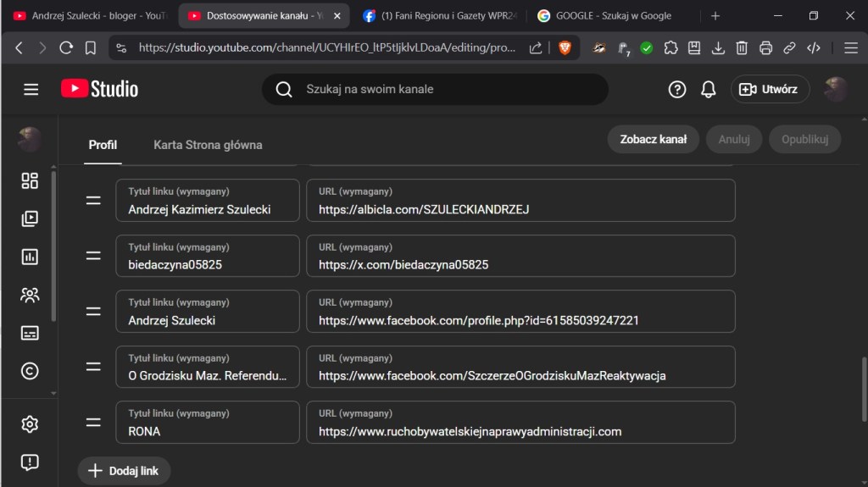
Task: Toggle the hamburger menu beside the Studio logo
Action: point(31,90)
